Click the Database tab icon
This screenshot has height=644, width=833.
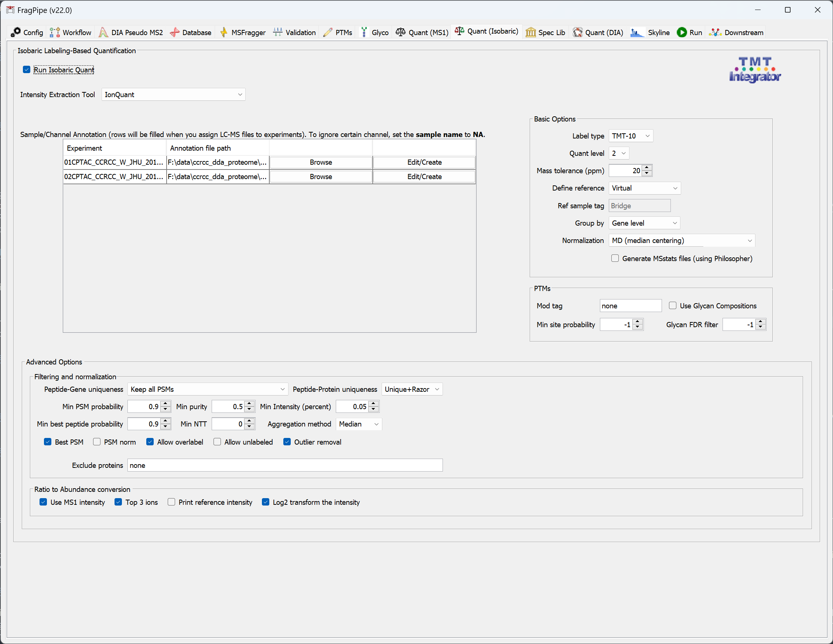pyautogui.click(x=175, y=32)
